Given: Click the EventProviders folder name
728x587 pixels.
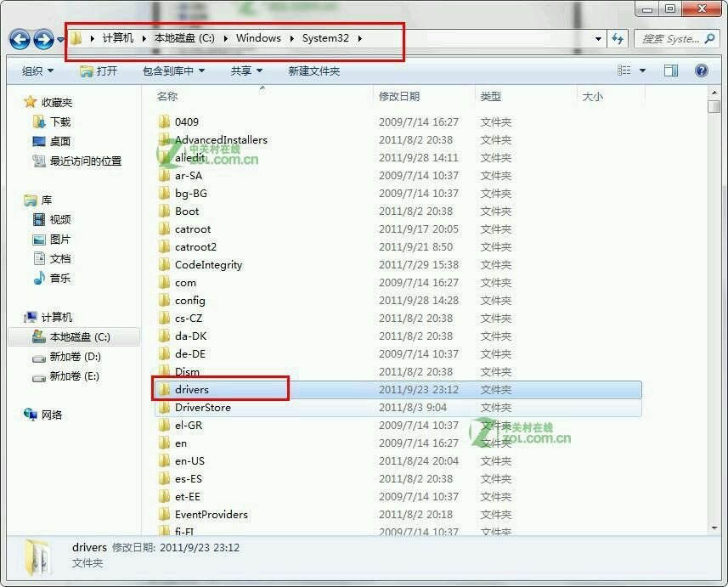Looking at the screenshot, I should coord(212,514).
